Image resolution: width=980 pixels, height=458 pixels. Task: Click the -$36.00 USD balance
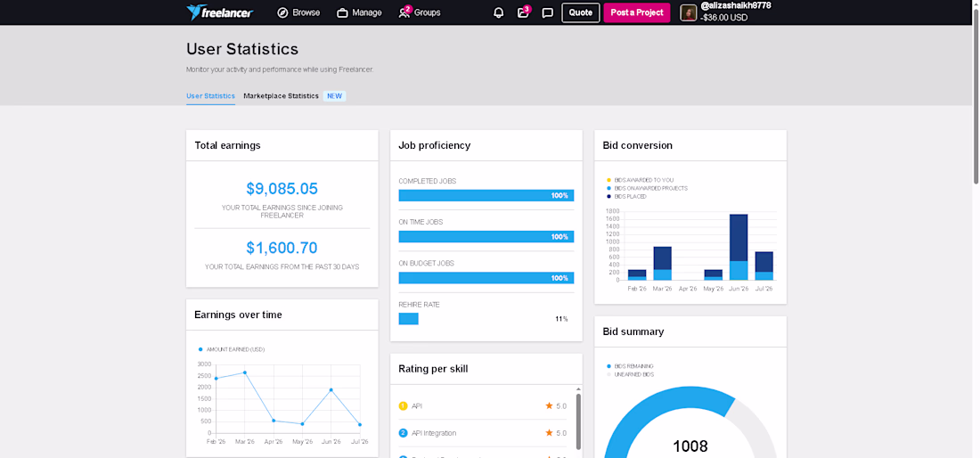pos(724,18)
